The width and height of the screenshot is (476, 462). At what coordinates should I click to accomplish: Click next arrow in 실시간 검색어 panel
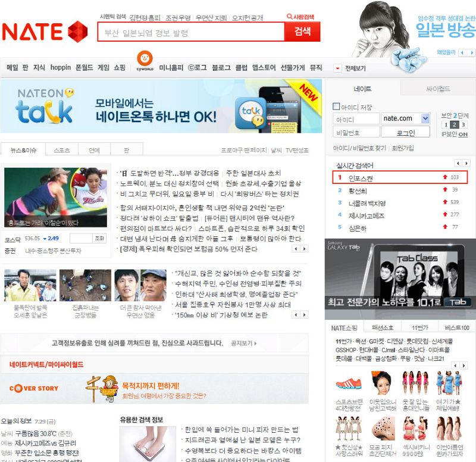[465, 163]
